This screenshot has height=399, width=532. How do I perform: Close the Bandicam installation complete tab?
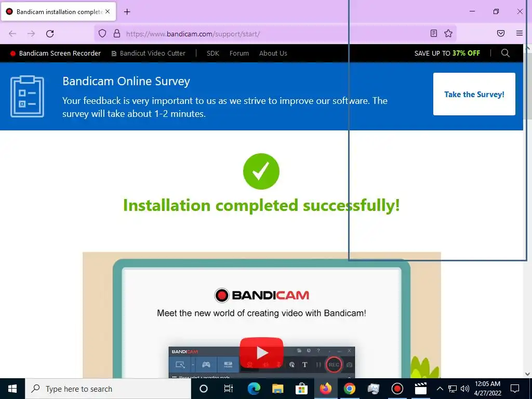tap(108, 11)
